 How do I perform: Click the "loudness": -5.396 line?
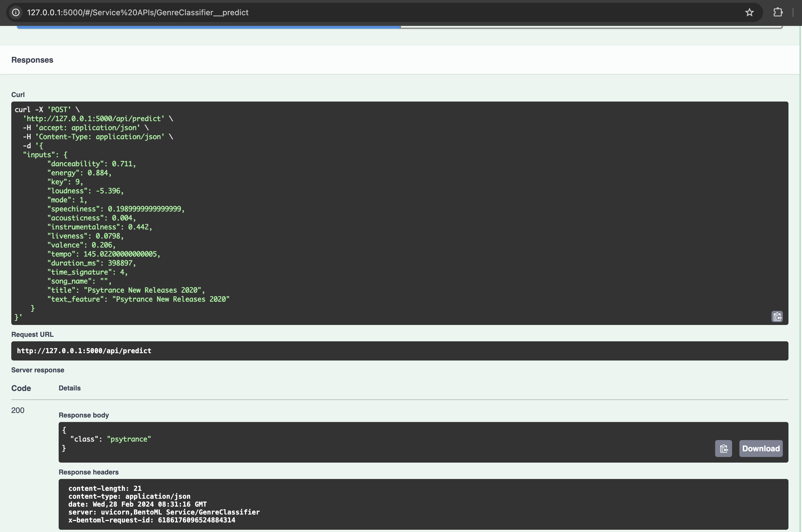(x=85, y=191)
